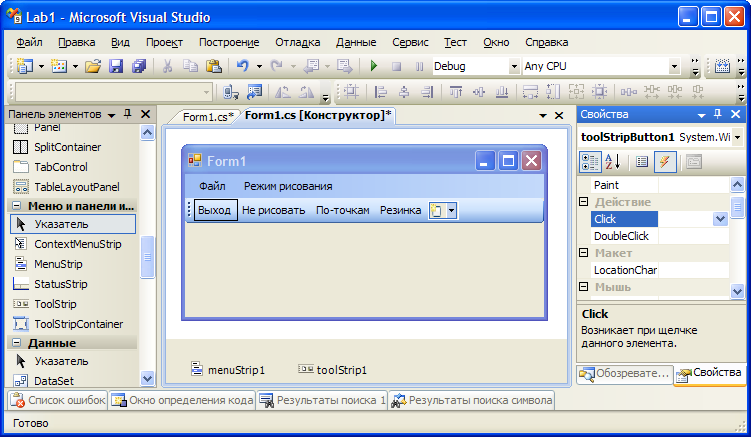Screen dimensions: 751x437
Task: Select the Резинка toolstrip button
Action: point(400,210)
